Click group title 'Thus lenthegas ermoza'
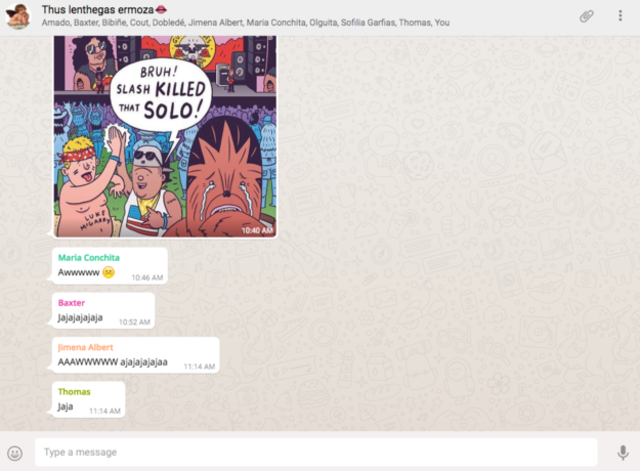The image size is (640, 471). (x=98, y=9)
